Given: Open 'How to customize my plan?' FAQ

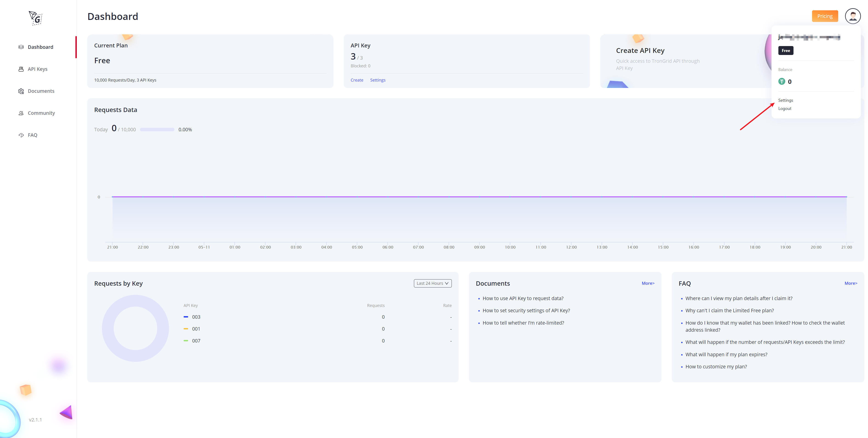Looking at the screenshot, I should tap(716, 367).
